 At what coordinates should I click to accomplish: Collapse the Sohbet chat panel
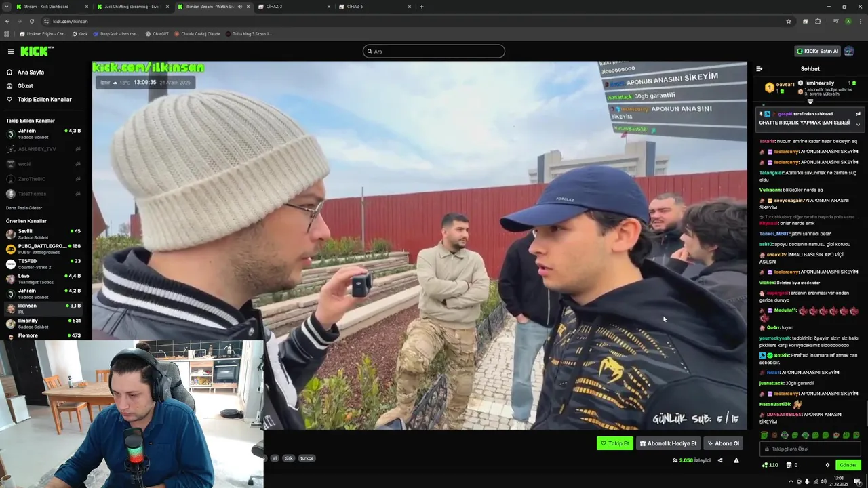759,68
